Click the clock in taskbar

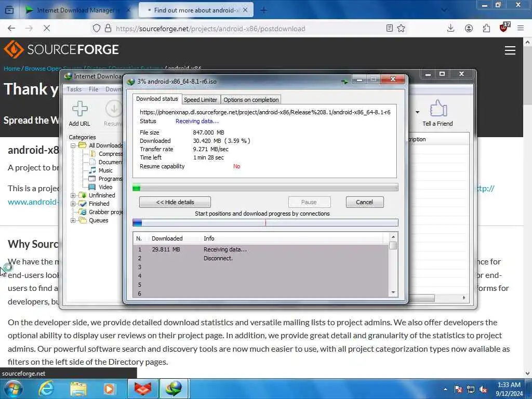(509, 389)
